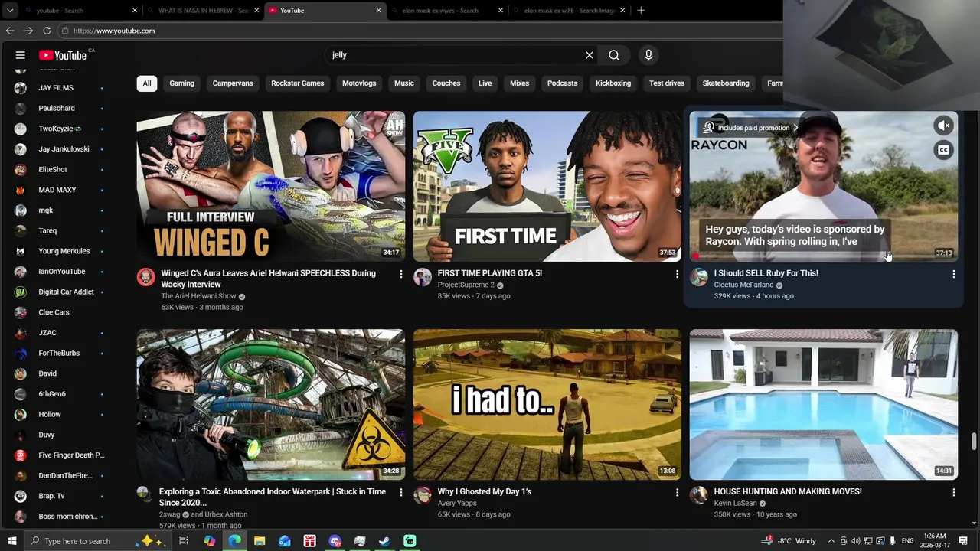
Task: Select the Rockstar Games filter chip
Action: coord(298,83)
